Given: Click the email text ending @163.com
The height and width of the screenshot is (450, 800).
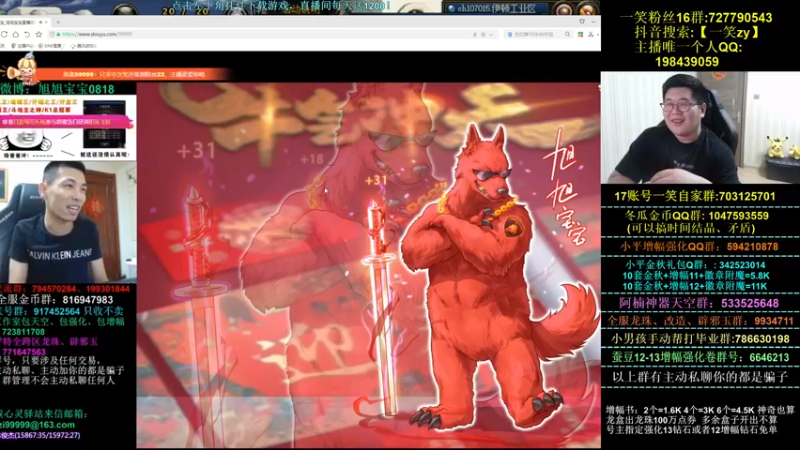Looking at the screenshot, I should 37,424.
